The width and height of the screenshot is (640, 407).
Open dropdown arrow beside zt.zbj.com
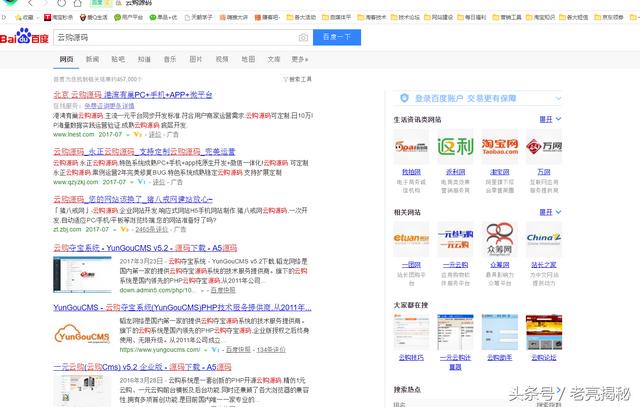(x=115, y=230)
